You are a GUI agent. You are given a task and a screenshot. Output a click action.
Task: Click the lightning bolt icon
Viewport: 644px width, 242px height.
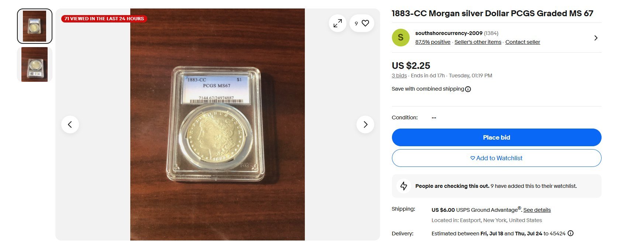click(404, 186)
